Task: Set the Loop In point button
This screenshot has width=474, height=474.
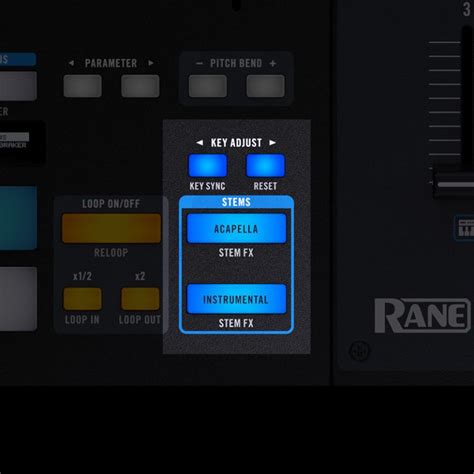Action: pos(82,299)
